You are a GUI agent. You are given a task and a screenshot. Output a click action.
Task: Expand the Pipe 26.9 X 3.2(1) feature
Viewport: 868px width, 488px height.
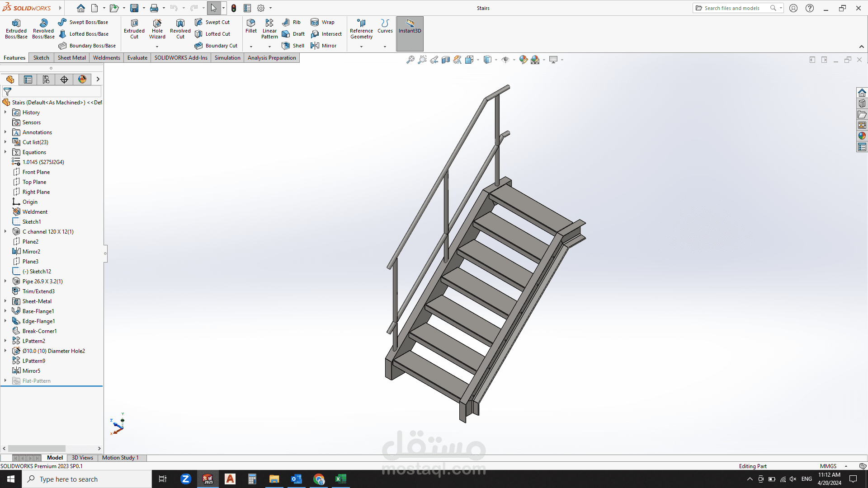click(5, 281)
